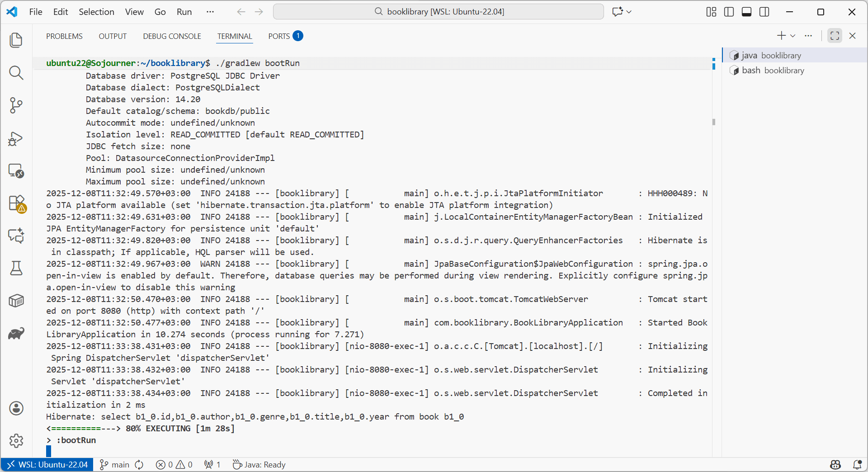This screenshot has height=472, width=868.
Task: Click the main branch in status bar
Action: (116, 464)
